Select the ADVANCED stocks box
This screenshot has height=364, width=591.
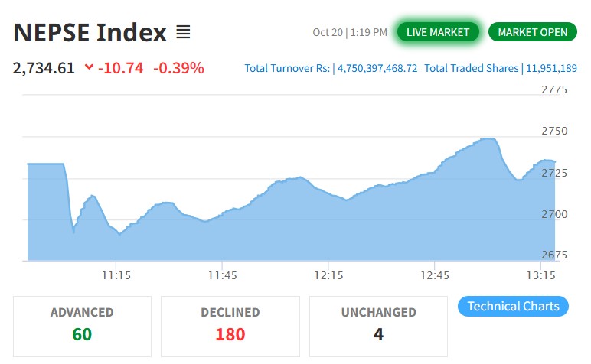pos(82,326)
